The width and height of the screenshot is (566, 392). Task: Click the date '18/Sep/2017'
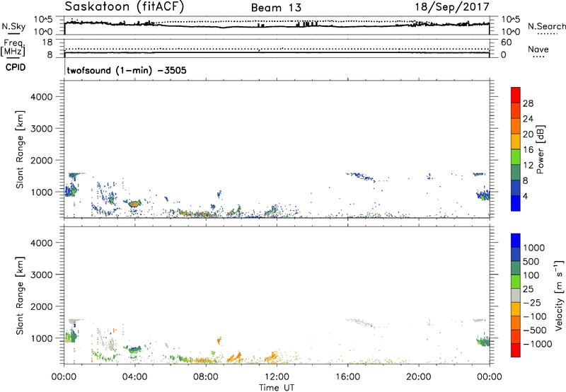tap(452, 7)
